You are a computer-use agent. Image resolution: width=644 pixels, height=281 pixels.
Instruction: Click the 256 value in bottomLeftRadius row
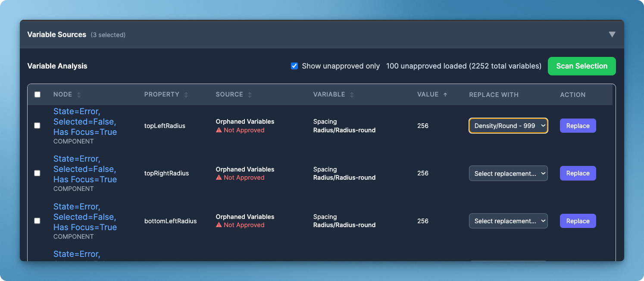(423, 221)
